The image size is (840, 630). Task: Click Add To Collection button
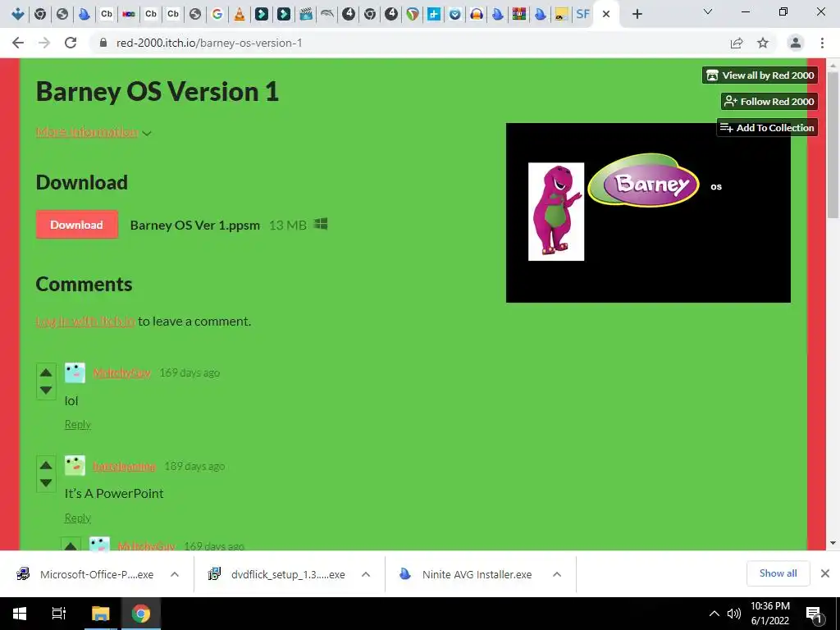click(x=767, y=127)
